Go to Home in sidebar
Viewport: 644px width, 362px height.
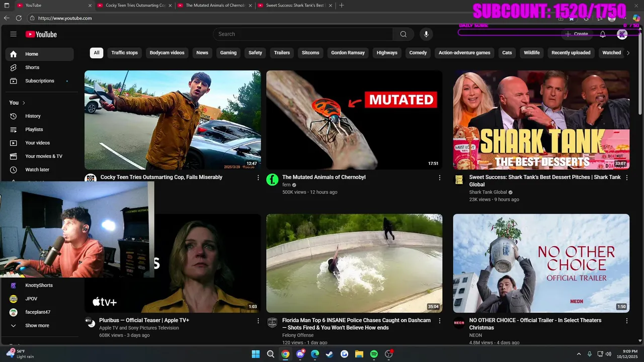40,54
